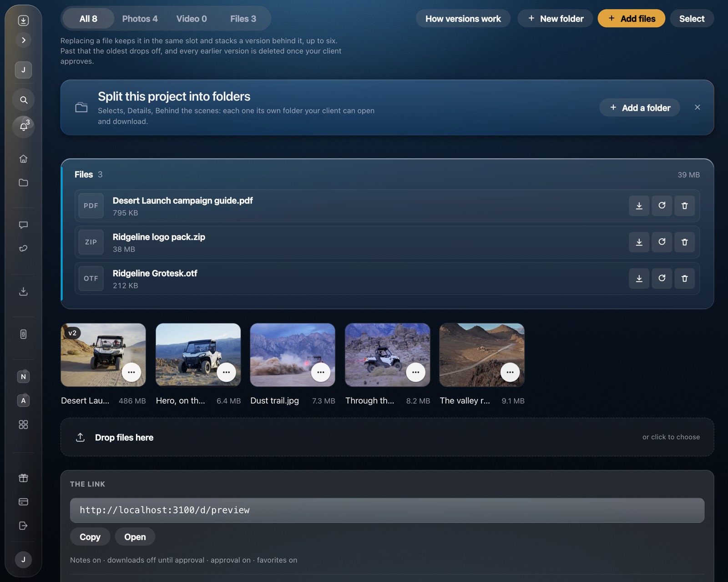This screenshot has width=728, height=582.
Task: Delete Ridgeline logo pack.zip
Action: 685,242
